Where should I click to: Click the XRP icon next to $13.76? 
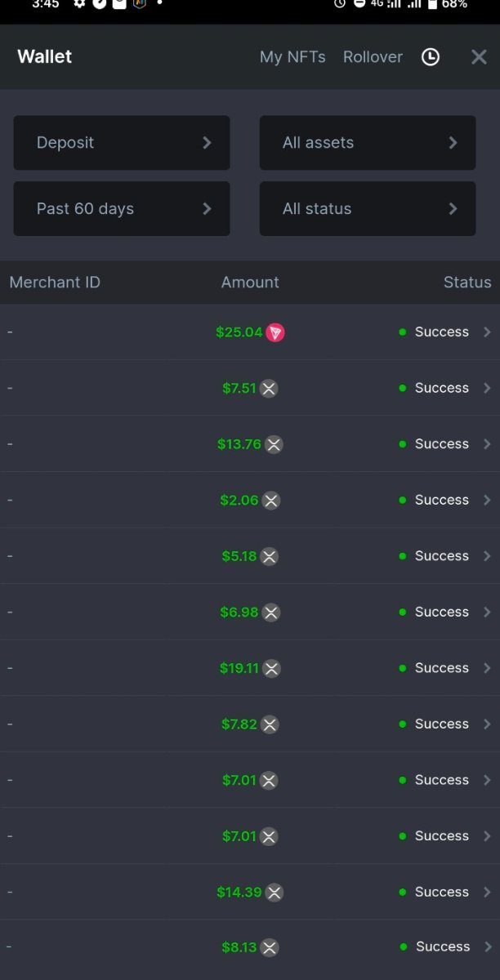274,444
